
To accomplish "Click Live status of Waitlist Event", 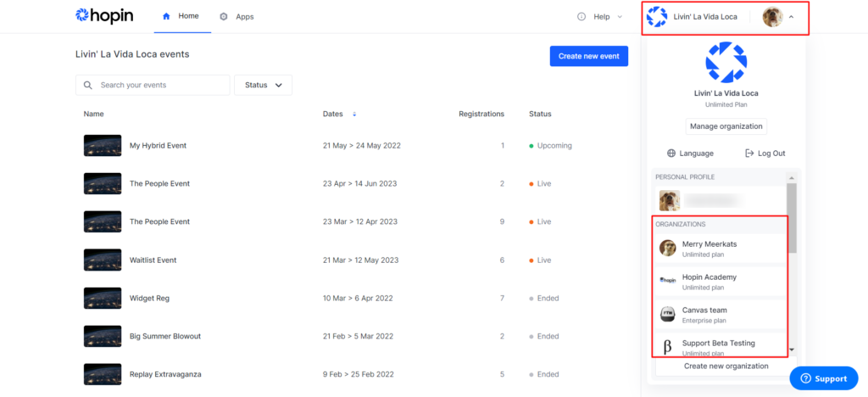I will point(540,260).
